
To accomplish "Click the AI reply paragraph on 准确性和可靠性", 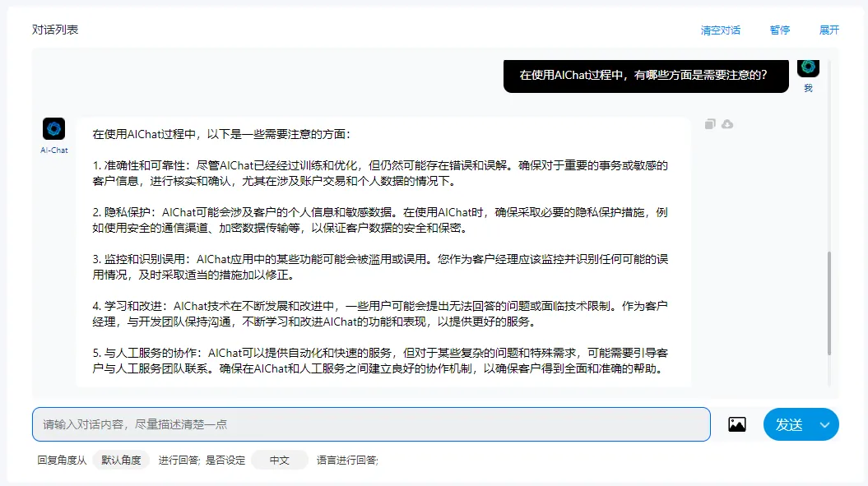I will (x=380, y=173).
